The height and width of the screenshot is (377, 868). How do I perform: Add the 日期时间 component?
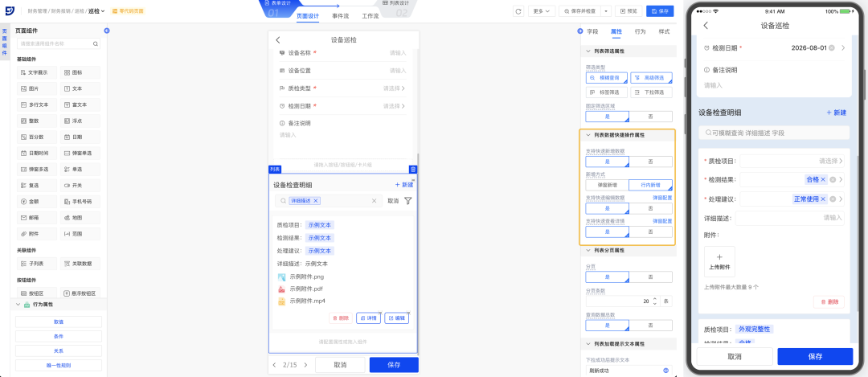37,153
